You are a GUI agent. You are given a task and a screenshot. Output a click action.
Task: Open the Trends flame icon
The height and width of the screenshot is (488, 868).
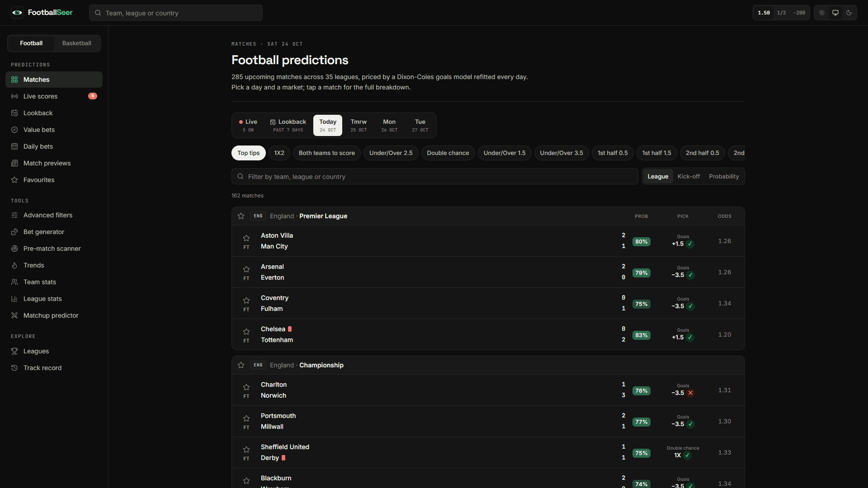(x=14, y=265)
